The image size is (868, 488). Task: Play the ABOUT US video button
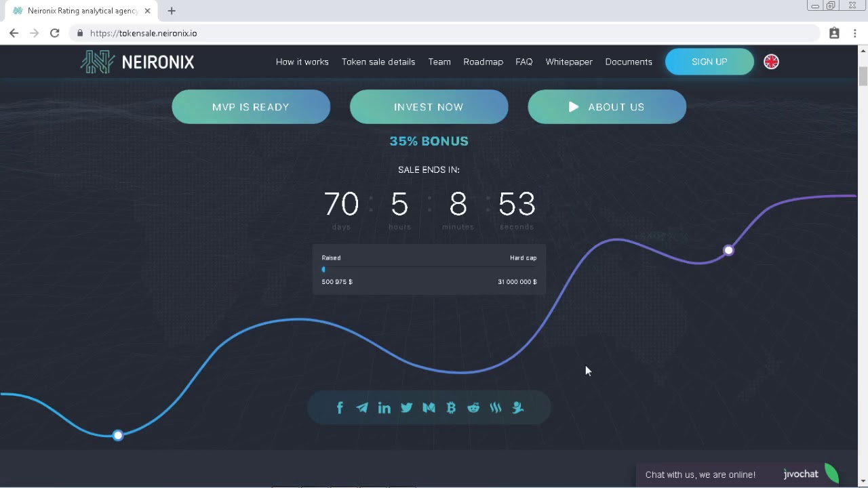(x=607, y=107)
